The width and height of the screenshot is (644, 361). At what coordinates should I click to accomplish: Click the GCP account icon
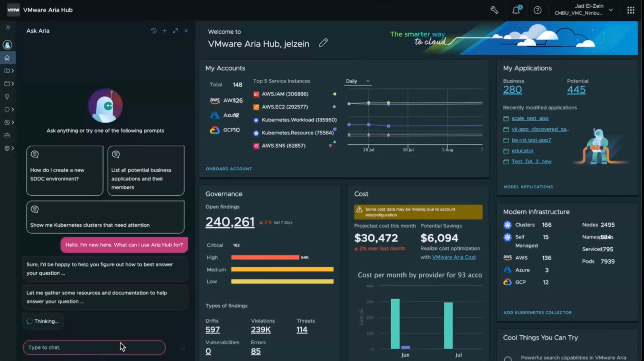coord(215,130)
